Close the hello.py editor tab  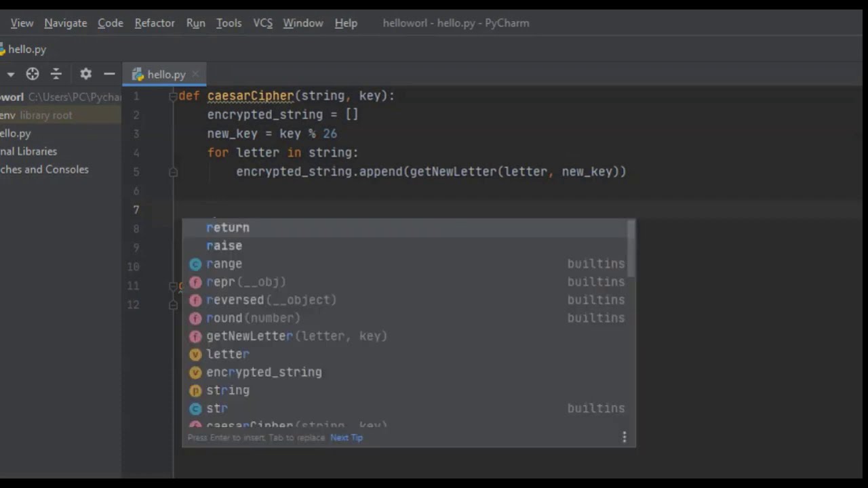point(195,75)
